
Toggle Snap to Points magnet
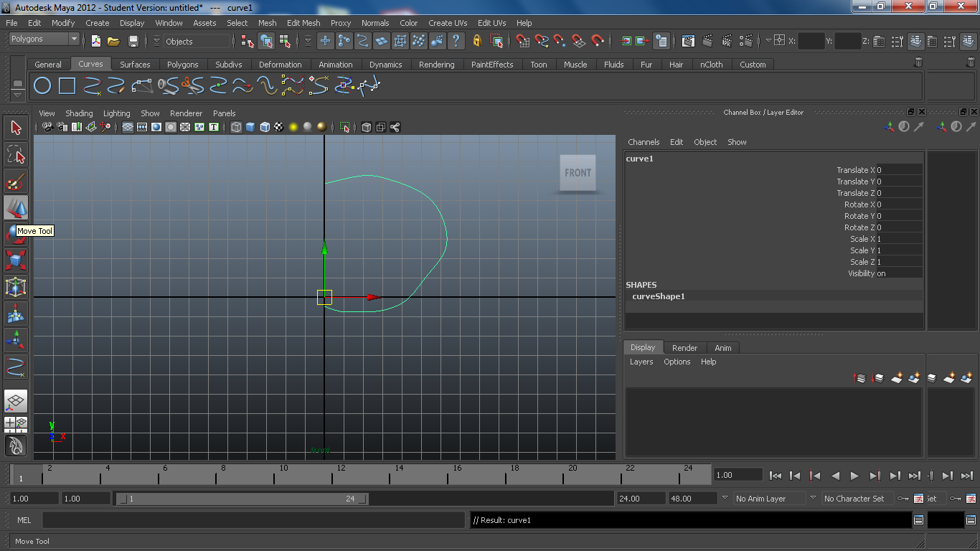tap(560, 41)
